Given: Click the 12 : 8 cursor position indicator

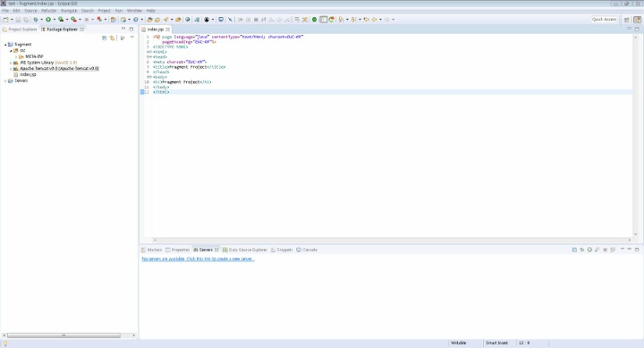Looking at the screenshot, I should (524, 343).
